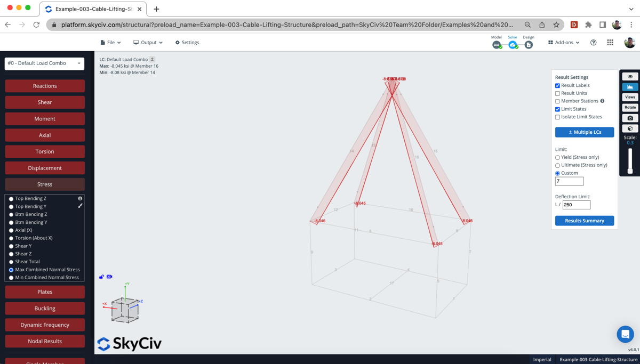Select the 3D render cube icon
Image resolution: width=640 pixels, height=364 pixels.
(x=630, y=128)
